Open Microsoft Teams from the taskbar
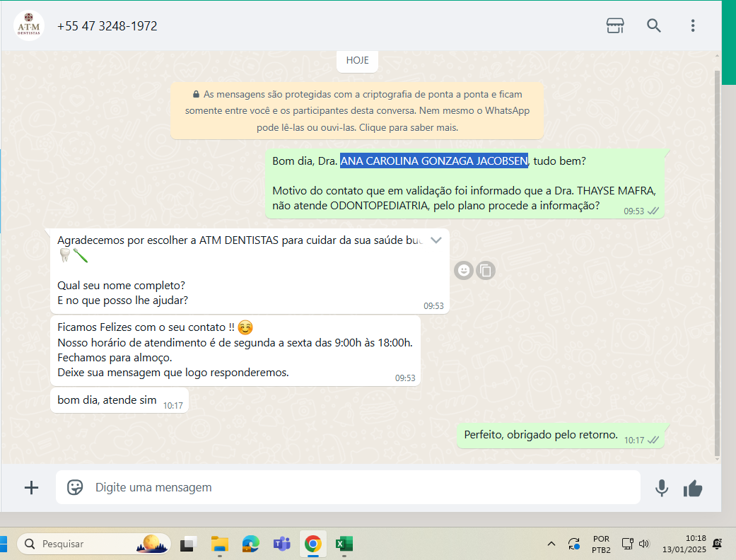736x560 pixels. 281,544
